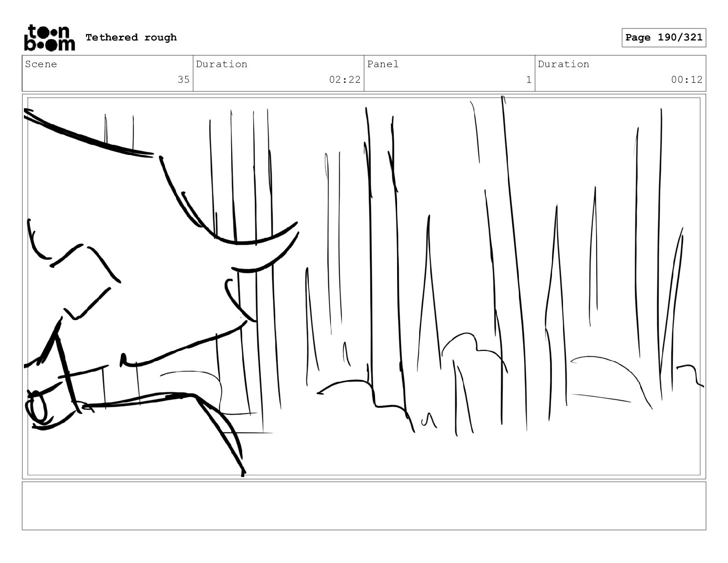Click the scene duration value 02:22
The height and width of the screenshot is (563, 728).
click(345, 80)
